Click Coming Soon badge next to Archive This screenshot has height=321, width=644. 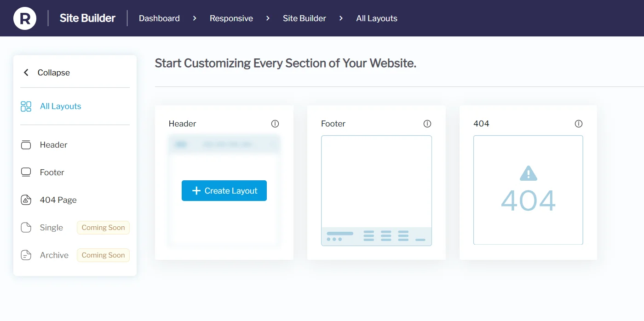point(103,255)
